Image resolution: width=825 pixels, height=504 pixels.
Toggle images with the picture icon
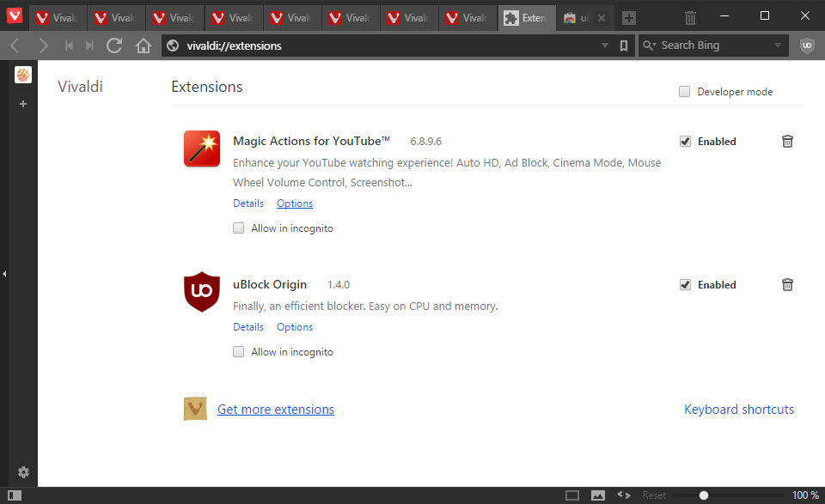tap(598, 495)
